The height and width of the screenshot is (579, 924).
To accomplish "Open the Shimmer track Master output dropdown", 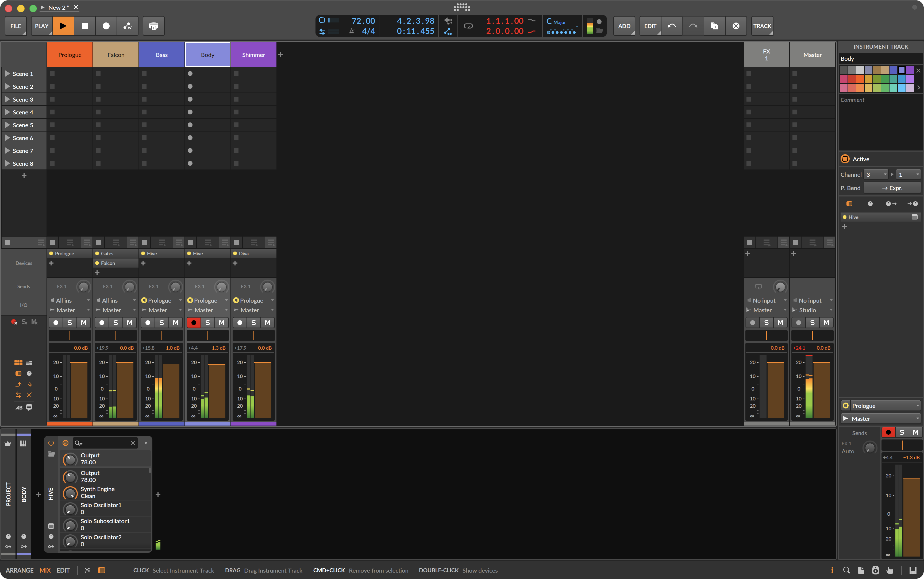I will coord(253,310).
